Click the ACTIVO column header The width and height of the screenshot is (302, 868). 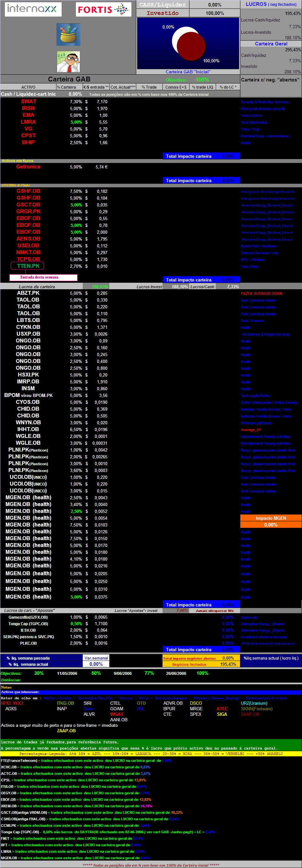(28, 87)
